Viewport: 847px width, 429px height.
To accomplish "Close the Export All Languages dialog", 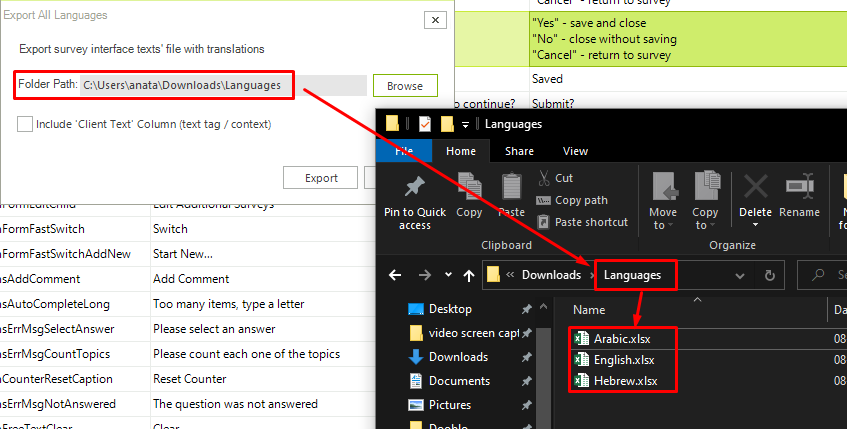I will [x=435, y=21].
